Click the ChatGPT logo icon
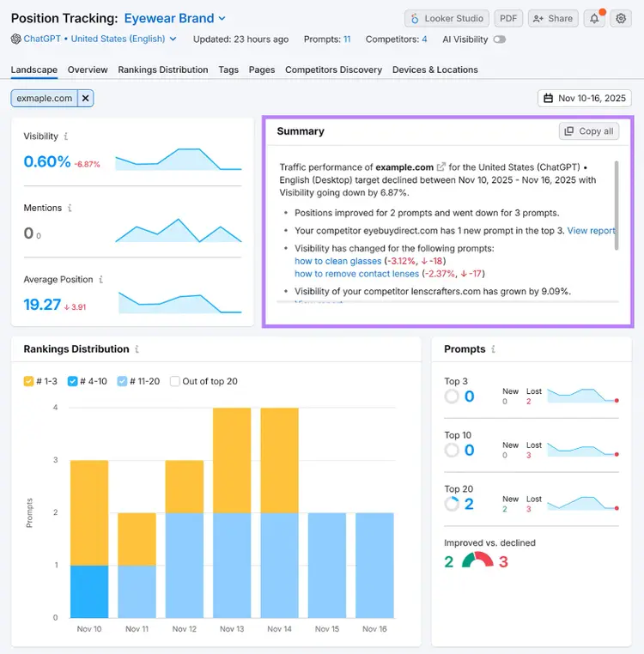 pyautogui.click(x=15, y=39)
